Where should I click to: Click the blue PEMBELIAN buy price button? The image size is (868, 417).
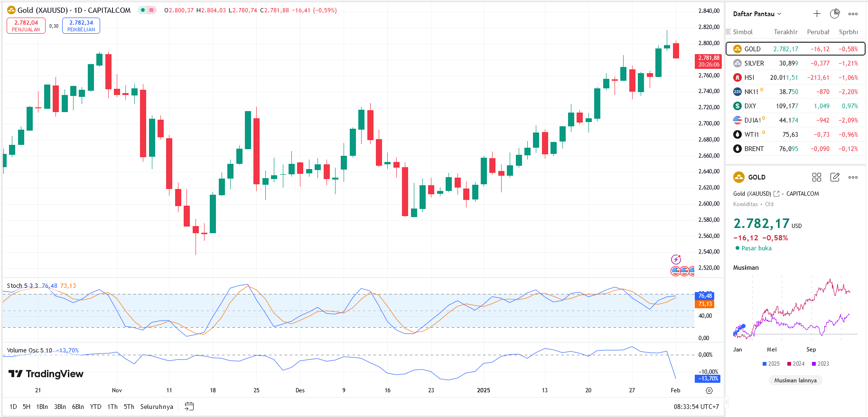tap(81, 26)
